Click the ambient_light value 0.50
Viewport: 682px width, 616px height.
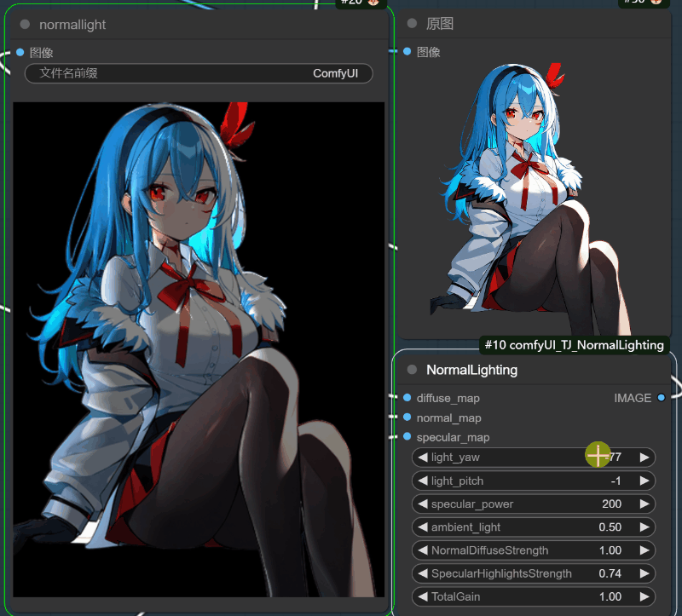(610, 527)
